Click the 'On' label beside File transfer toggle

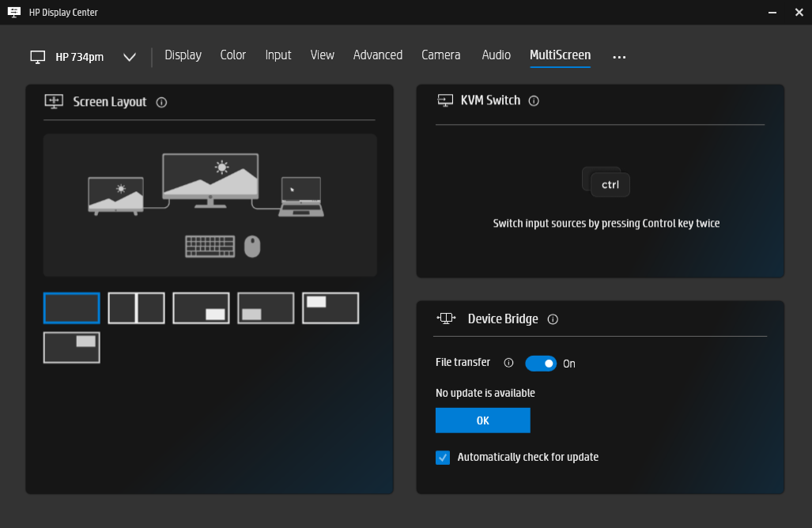tap(569, 364)
